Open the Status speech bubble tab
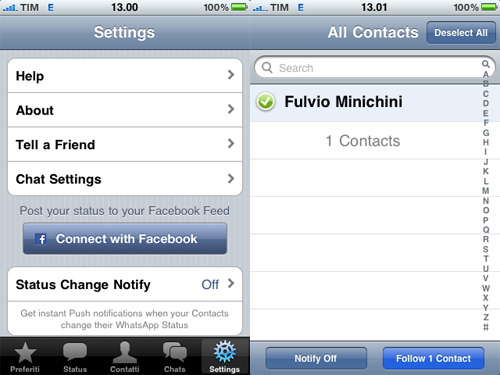This screenshot has width=500, height=375. pyautogui.click(x=75, y=357)
